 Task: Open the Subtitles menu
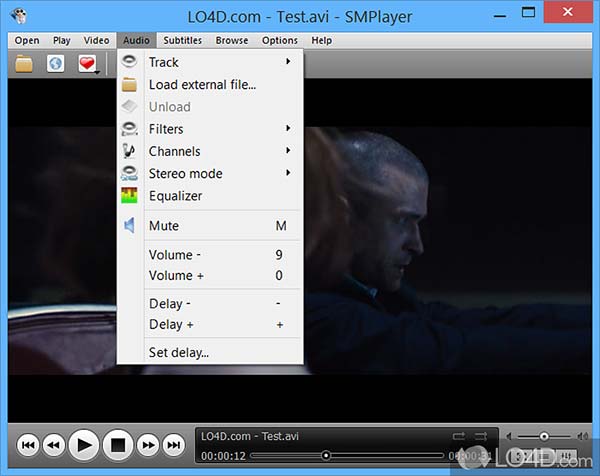click(183, 40)
